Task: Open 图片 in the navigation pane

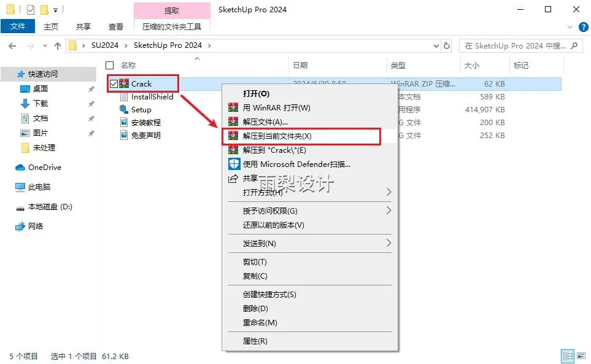Action: pyautogui.click(x=41, y=133)
